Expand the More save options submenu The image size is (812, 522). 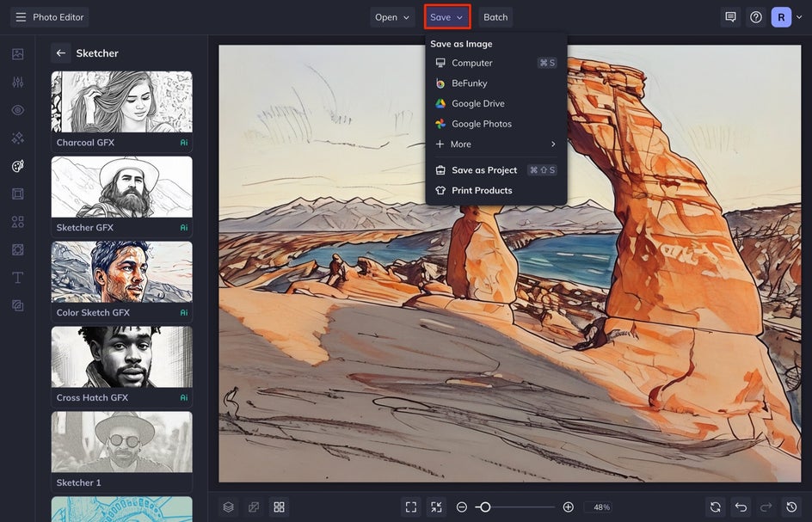click(496, 144)
